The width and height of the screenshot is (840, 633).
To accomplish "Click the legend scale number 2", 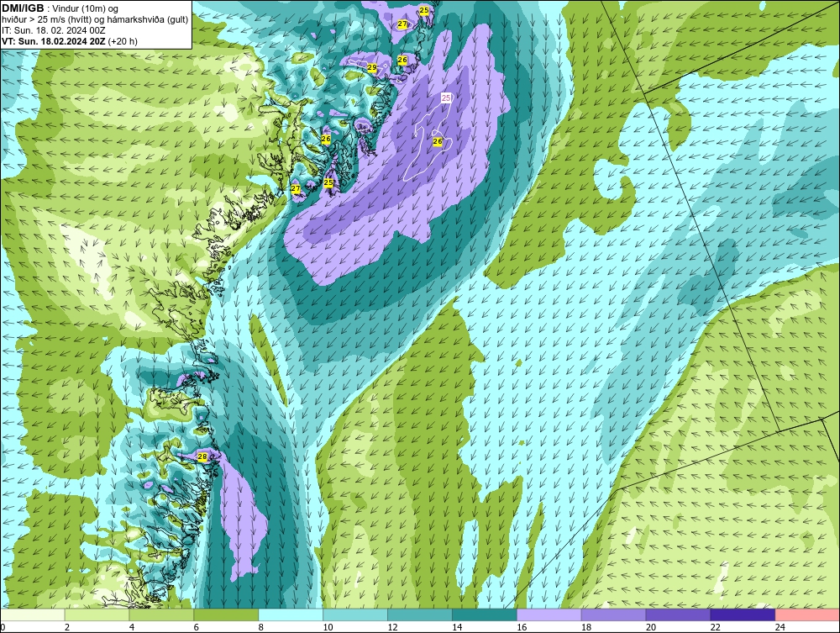I will pyautogui.click(x=67, y=627).
